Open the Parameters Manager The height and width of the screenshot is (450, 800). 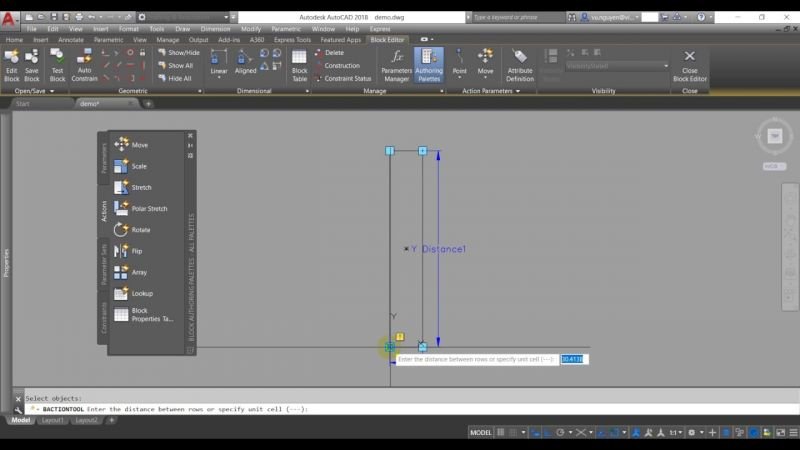pos(397,66)
